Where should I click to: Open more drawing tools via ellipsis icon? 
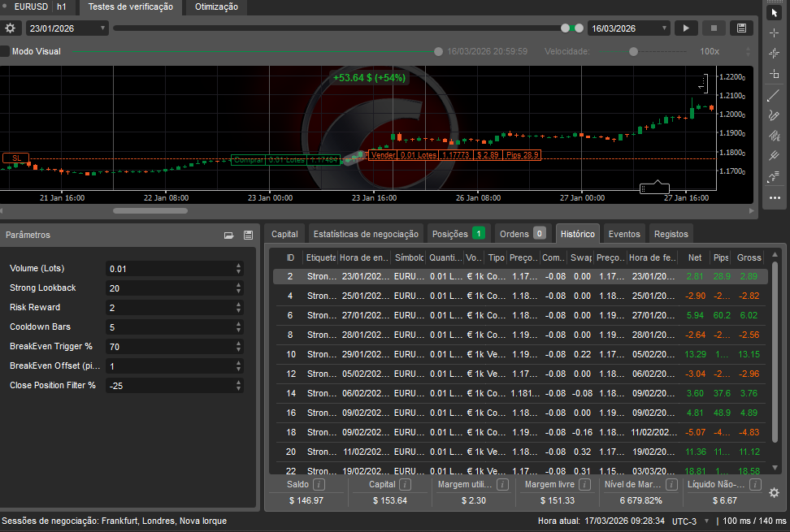click(x=774, y=197)
